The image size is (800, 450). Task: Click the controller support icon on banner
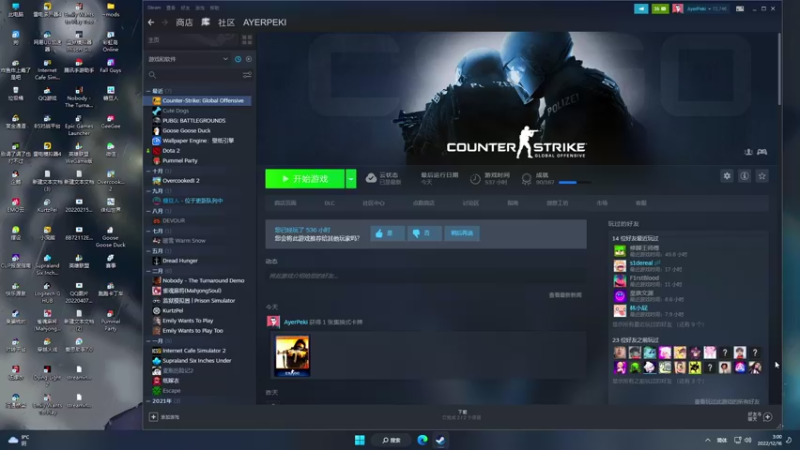coord(762,152)
